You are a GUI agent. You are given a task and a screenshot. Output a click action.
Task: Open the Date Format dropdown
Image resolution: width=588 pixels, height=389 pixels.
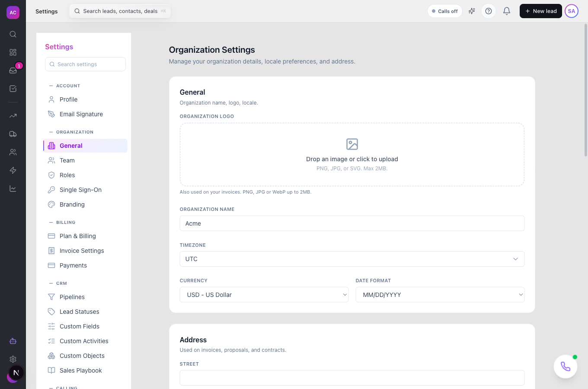tap(440, 295)
